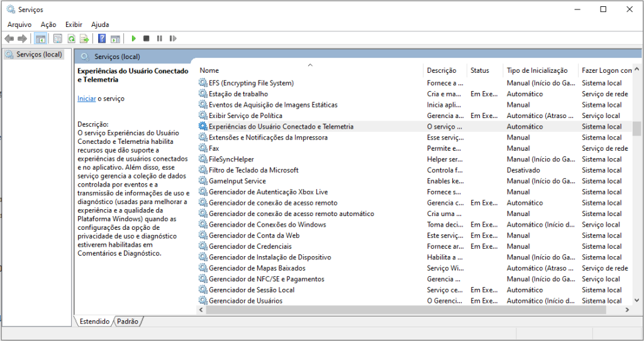
Task: Select Gerenciador de Conexões do Windows
Action: click(x=267, y=224)
